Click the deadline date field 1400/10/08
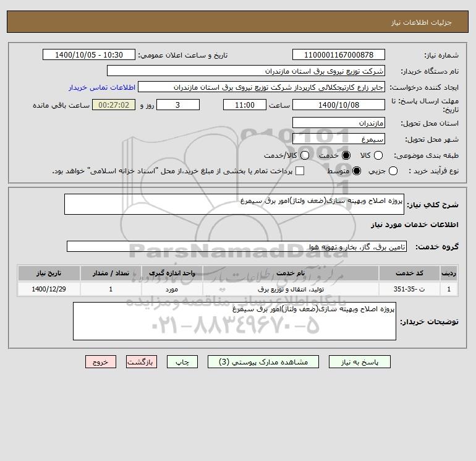476x461 pixels. coord(339,105)
